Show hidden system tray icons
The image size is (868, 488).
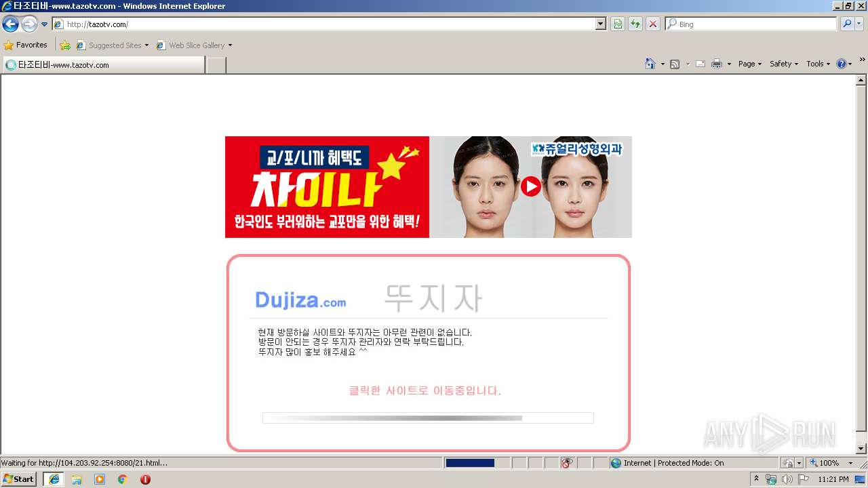click(757, 479)
